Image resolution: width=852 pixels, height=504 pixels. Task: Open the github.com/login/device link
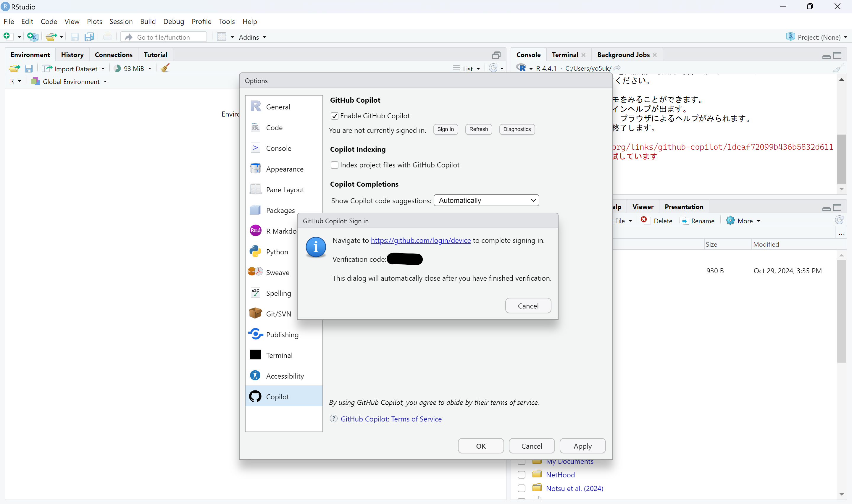pyautogui.click(x=420, y=240)
